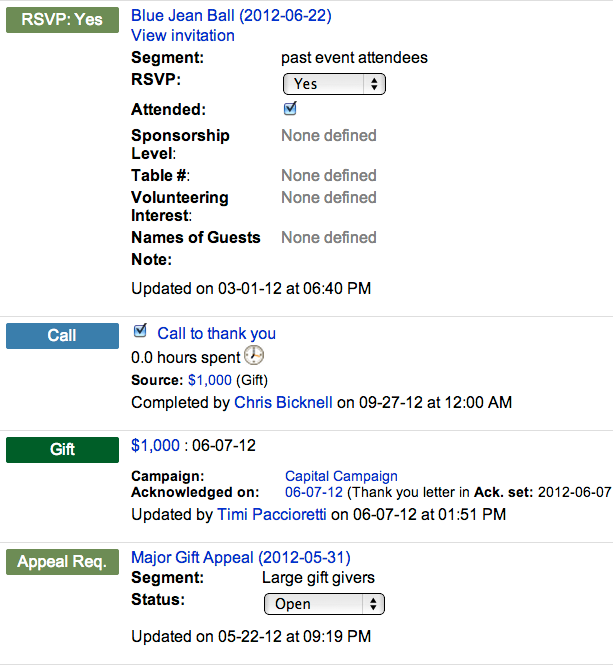Open the $1,000 source gift link
613x665 pixels.
210,380
